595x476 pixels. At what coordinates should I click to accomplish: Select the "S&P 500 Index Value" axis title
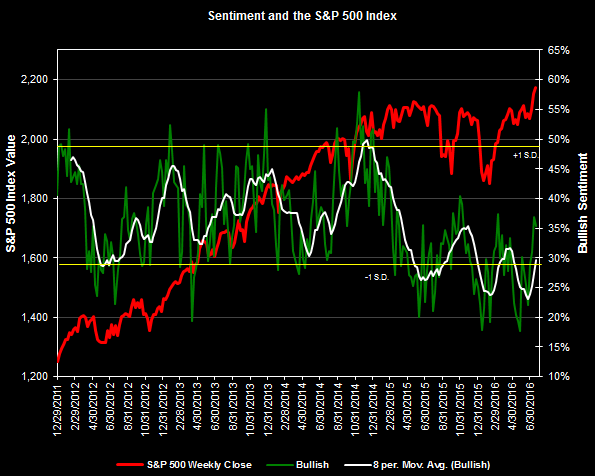11,193
